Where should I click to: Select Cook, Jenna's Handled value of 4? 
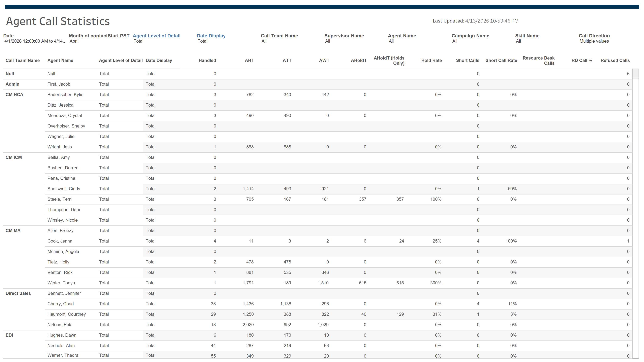pos(215,241)
